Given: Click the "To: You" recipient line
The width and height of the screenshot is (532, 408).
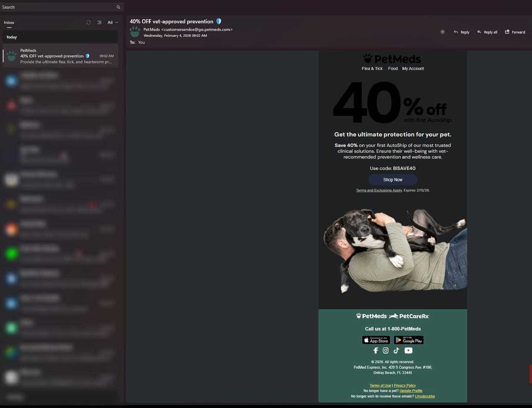Looking at the screenshot, I should [137, 42].
